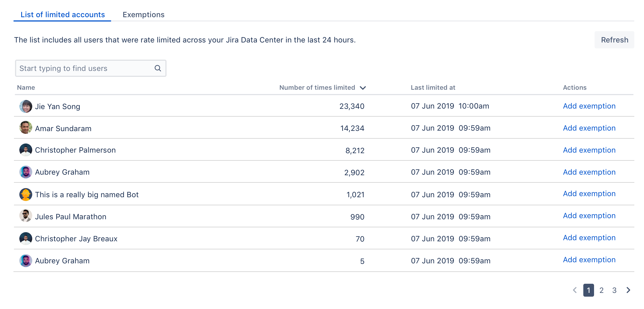The image size is (644, 309).
Task: Click the name Jules Paul Marathon
Action: (x=71, y=217)
